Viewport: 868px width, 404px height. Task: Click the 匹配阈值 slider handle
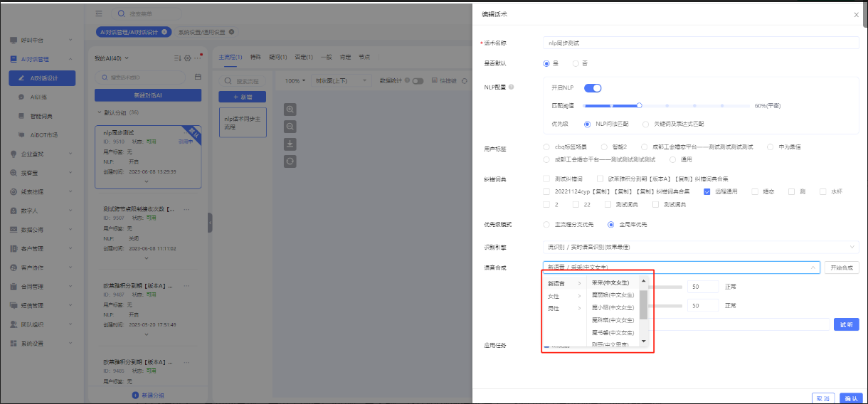tap(640, 105)
